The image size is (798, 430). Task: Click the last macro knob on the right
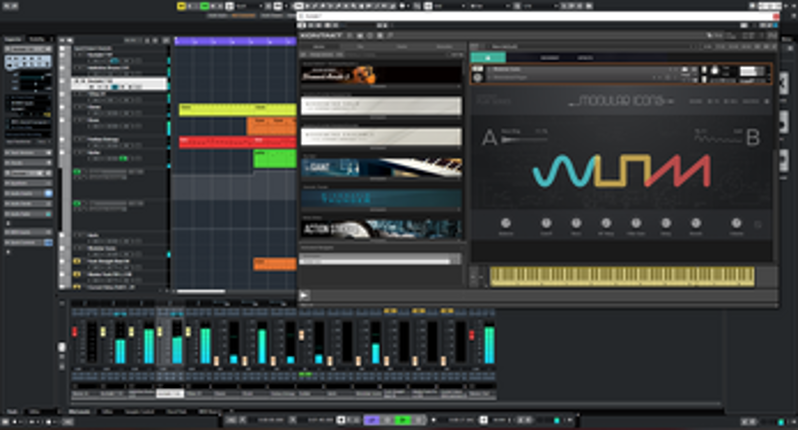736,223
